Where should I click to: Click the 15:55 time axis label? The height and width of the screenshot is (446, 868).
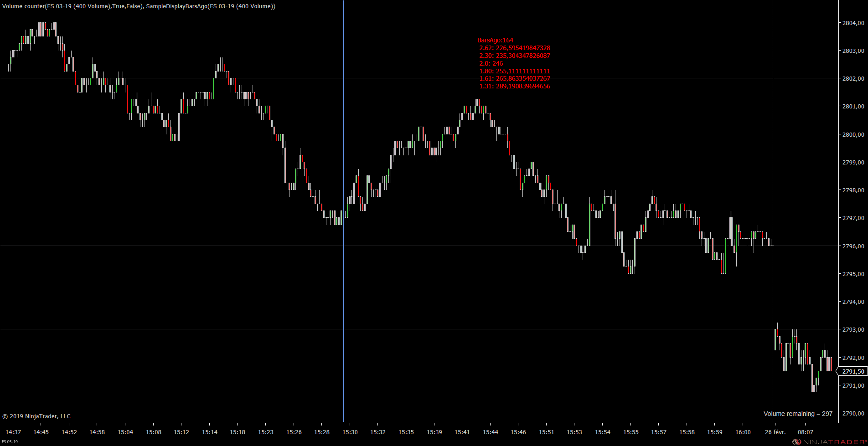[x=631, y=432]
